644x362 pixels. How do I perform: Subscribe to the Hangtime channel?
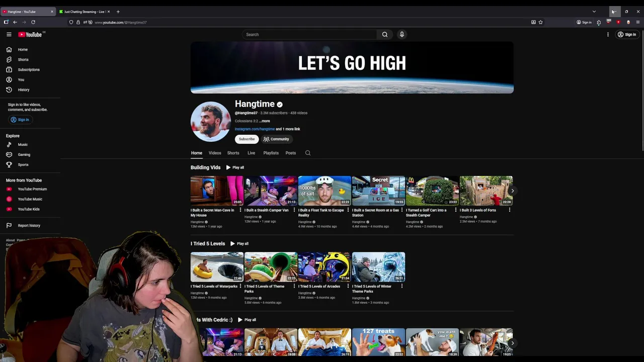coord(247,139)
